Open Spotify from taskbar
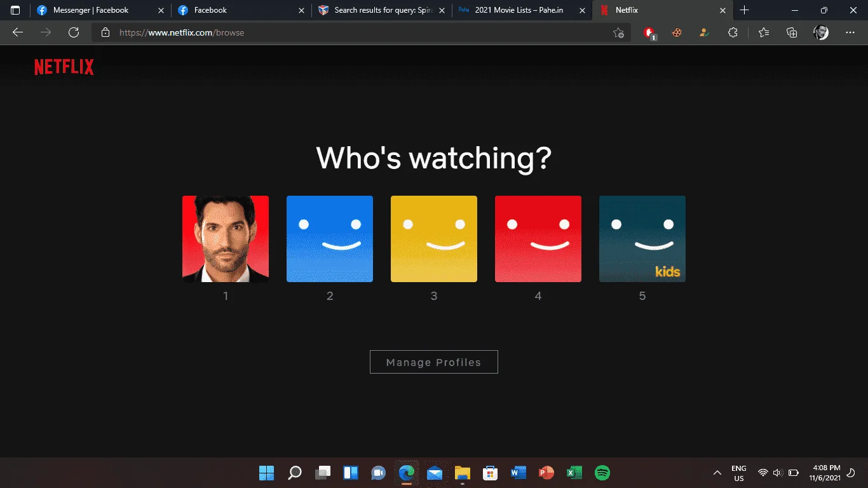 tap(602, 473)
